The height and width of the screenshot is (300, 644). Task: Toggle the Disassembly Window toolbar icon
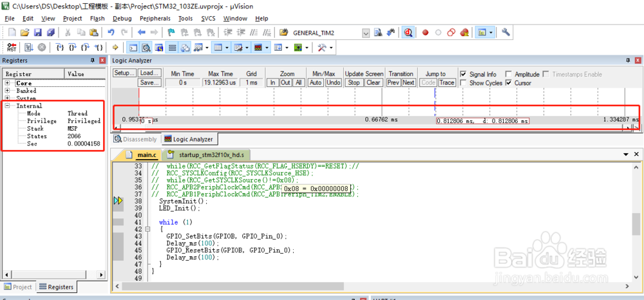(x=146, y=48)
